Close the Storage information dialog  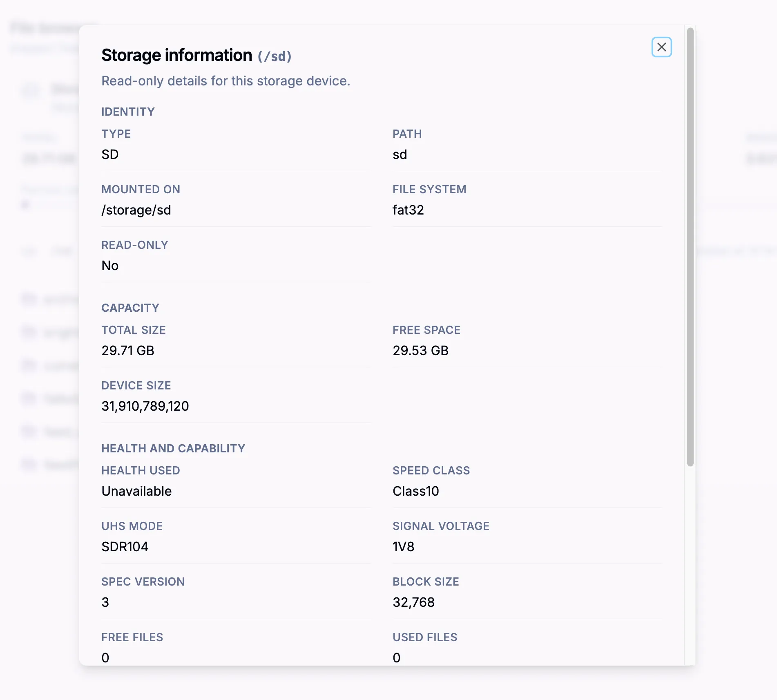coord(661,47)
